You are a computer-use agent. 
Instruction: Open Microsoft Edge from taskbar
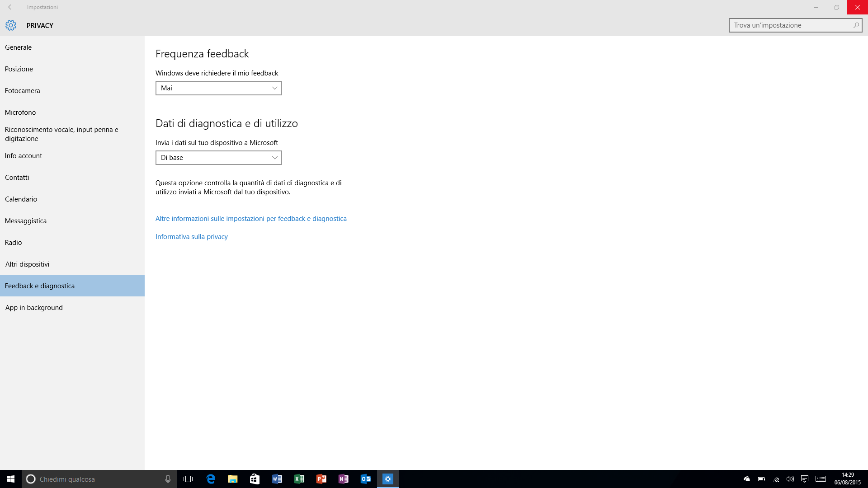(211, 479)
